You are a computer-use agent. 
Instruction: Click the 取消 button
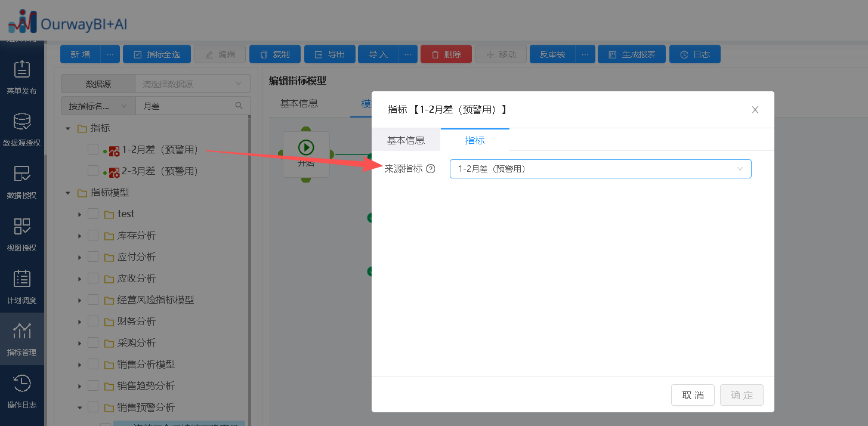[x=693, y=395]
